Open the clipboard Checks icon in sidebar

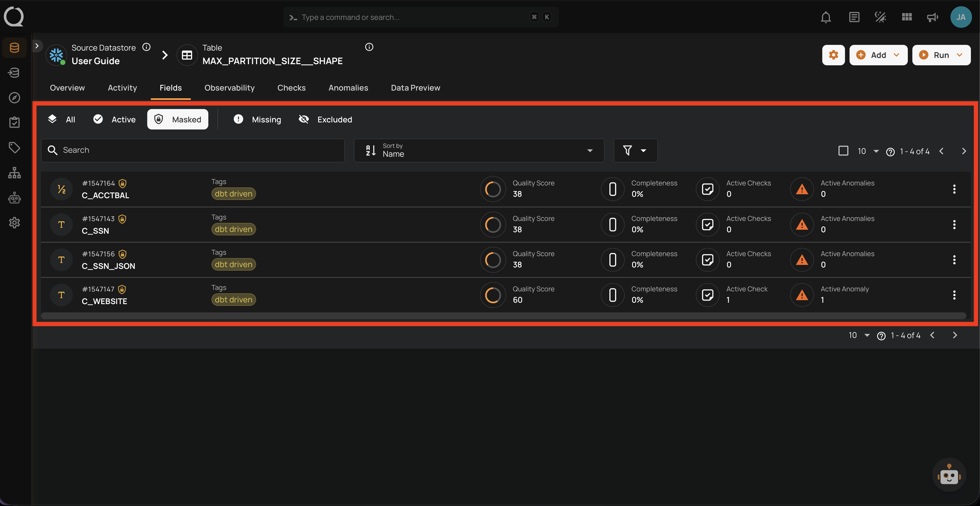click(x=14, y=122)
